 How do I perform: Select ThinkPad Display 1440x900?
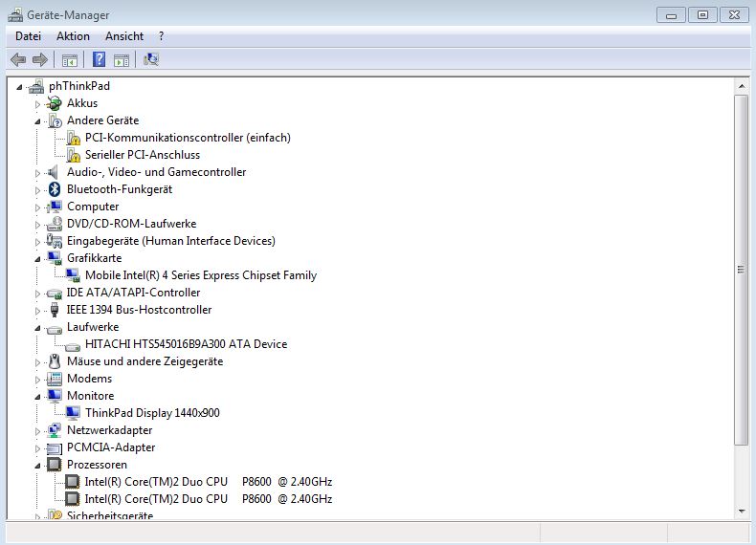coord(152,413)
